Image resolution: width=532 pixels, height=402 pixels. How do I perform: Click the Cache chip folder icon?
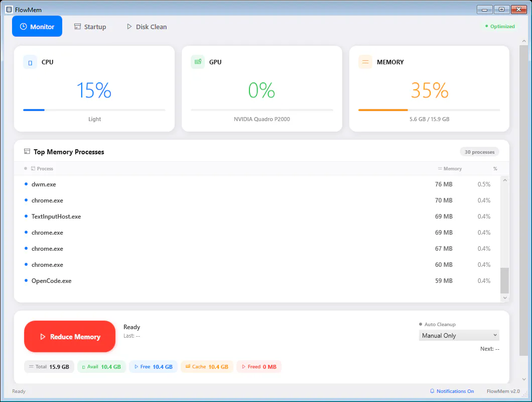coord(188,366)
